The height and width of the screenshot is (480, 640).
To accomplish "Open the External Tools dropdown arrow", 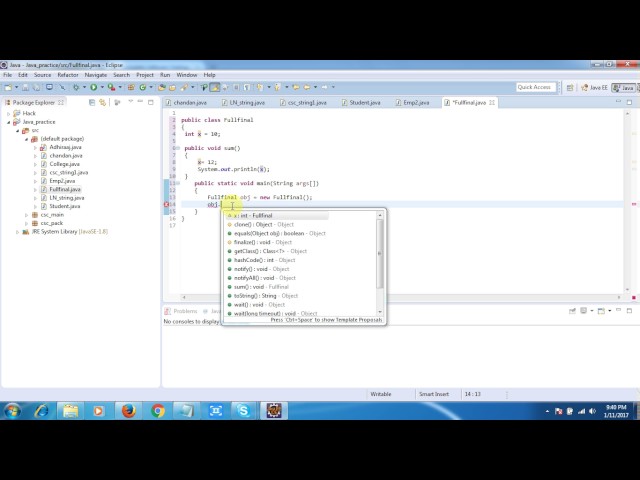I will [x=120, y=87].
